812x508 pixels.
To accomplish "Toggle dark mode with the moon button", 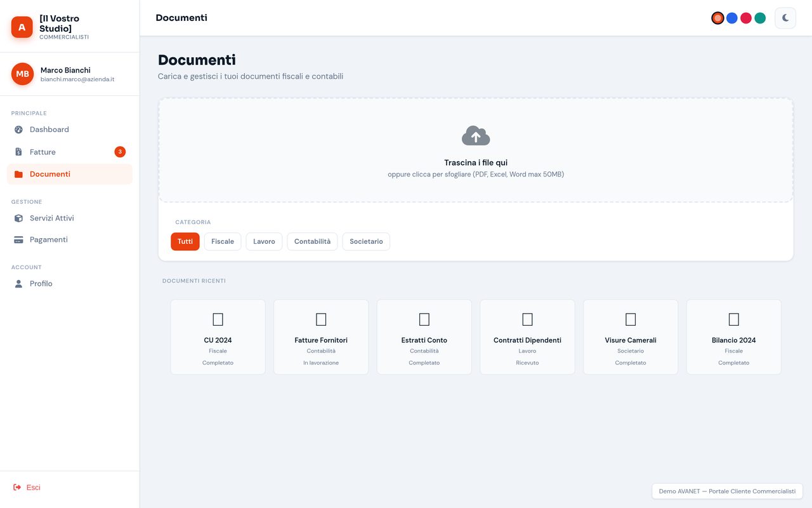I will pos(785,18).
